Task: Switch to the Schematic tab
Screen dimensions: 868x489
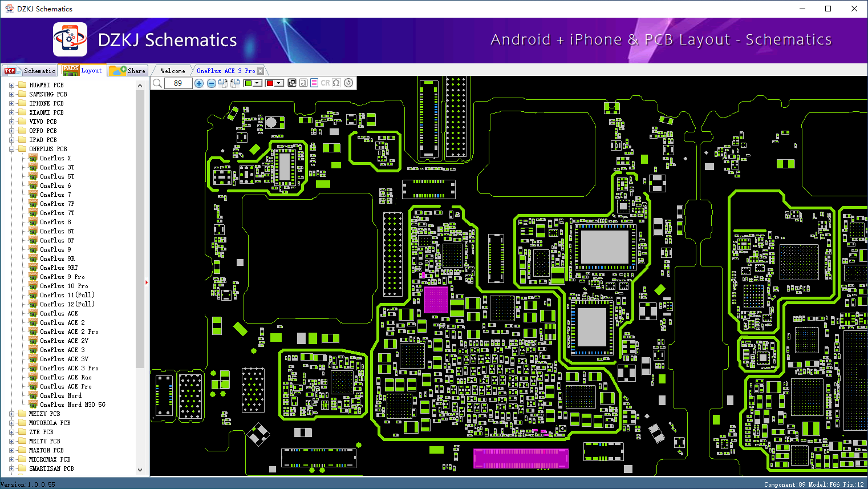Action: [30, 71]
